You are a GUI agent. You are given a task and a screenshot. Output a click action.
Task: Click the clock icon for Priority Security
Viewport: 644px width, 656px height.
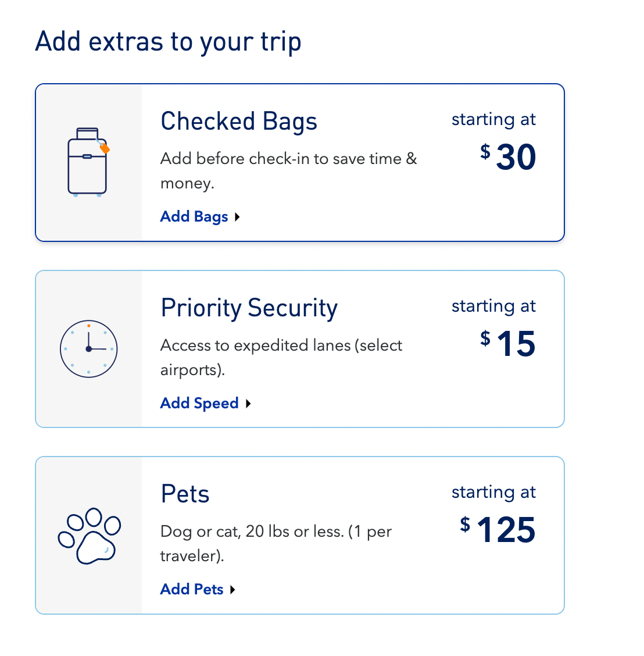[x=89, y=349]
